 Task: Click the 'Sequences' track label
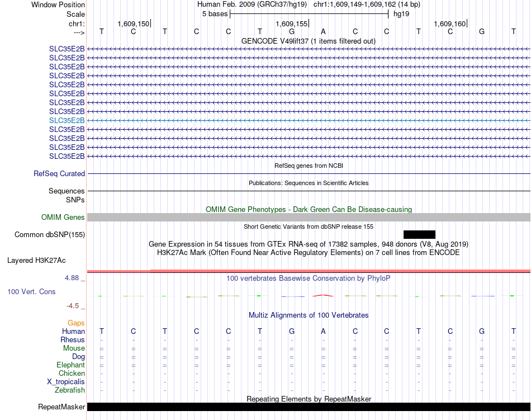[x=67, y=191]
